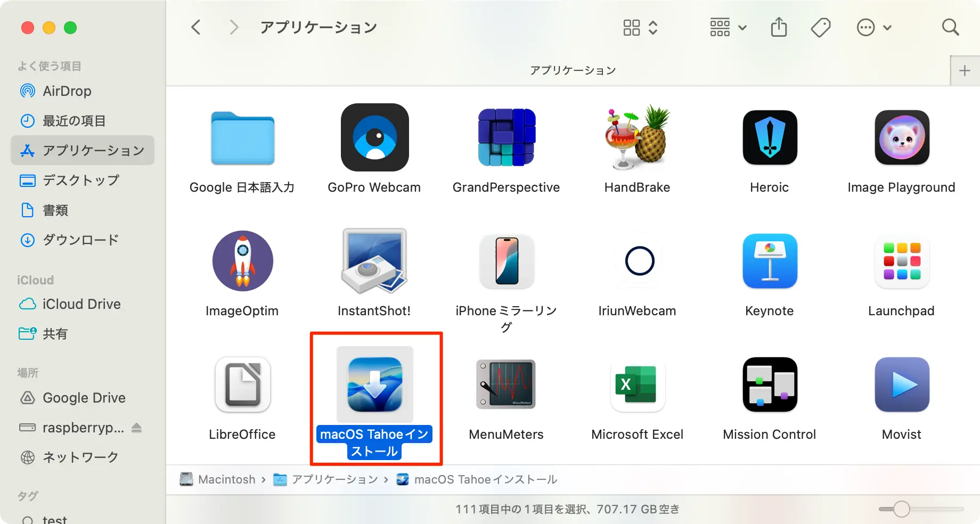Image resolution: width=980 pixels, height=524 pixels.
Task: Click the Share toolbar icon
Action: pyautogui.click(x=779, y=27)
